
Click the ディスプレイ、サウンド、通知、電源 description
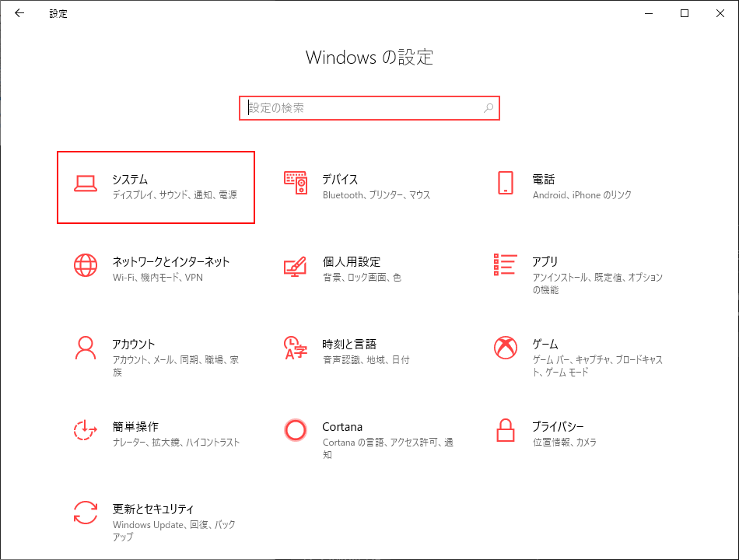[x=175, y=194]
